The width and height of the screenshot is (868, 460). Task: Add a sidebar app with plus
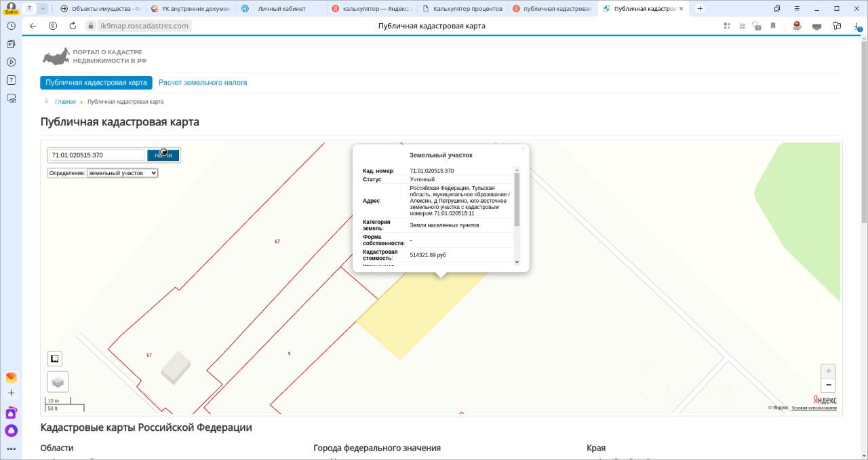click(x=11, y=393)
